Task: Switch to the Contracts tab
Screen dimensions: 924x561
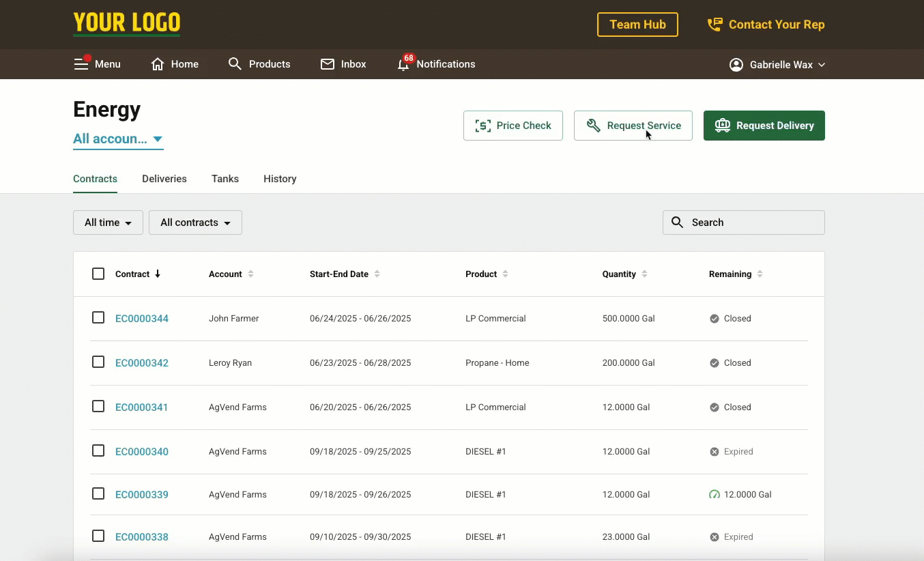Action: (x=95, y=179)
